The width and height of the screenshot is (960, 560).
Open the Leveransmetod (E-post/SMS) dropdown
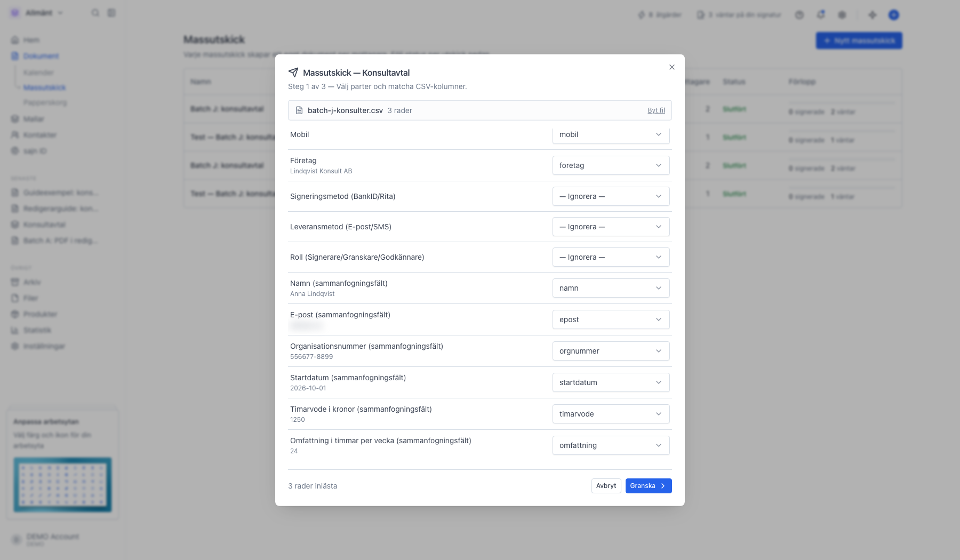tap(611, 227)
